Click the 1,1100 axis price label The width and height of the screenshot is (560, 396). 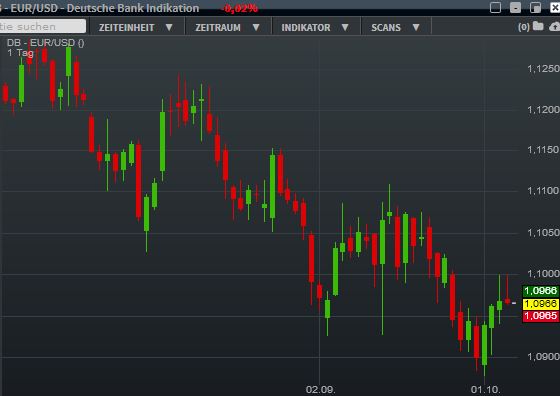(x=543, y=191)
